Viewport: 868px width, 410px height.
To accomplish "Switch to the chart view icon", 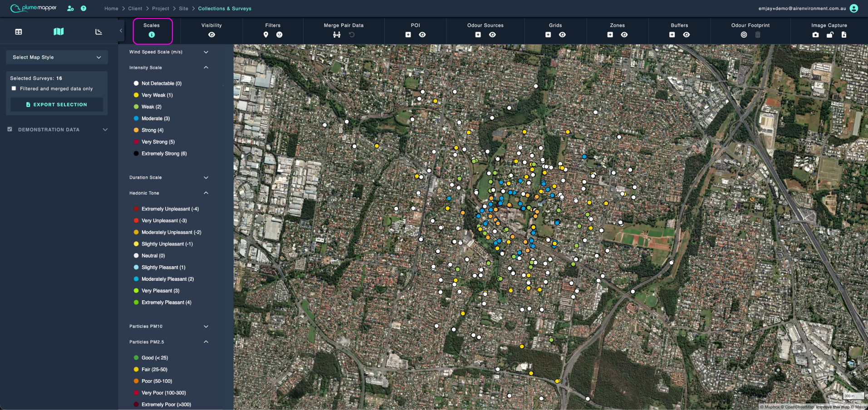I will [98, 32].
